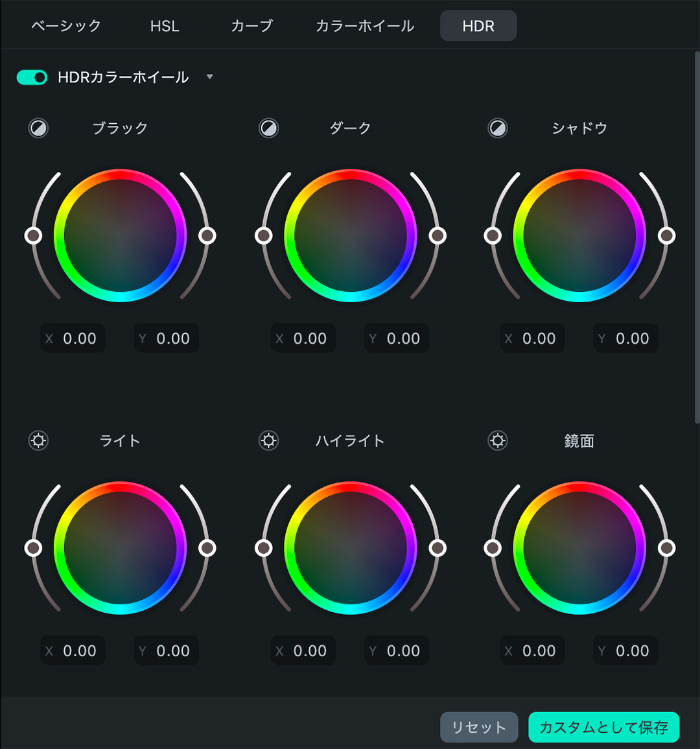Toggle the HDRカラーホイール switch off
Image resolution: width=700 pixels, height=749 pixels.
(x=32, y=77)
